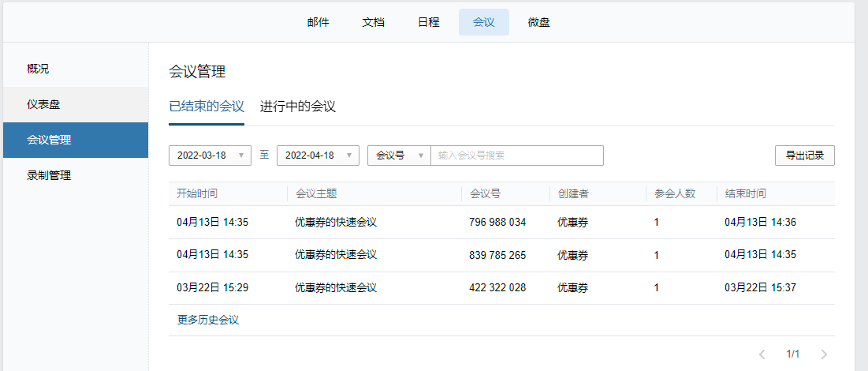Click the 导出记录 button
This screenshot has height=371, width=868.
click(804, 156)
